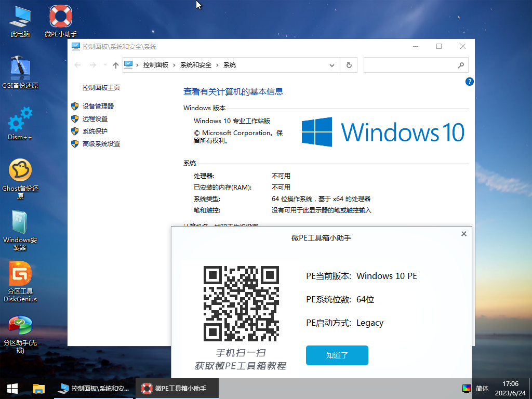This screenshot has height=399, width=532.
Task: Open the recent locations dropdown arrow
Action: click(105, 65)
